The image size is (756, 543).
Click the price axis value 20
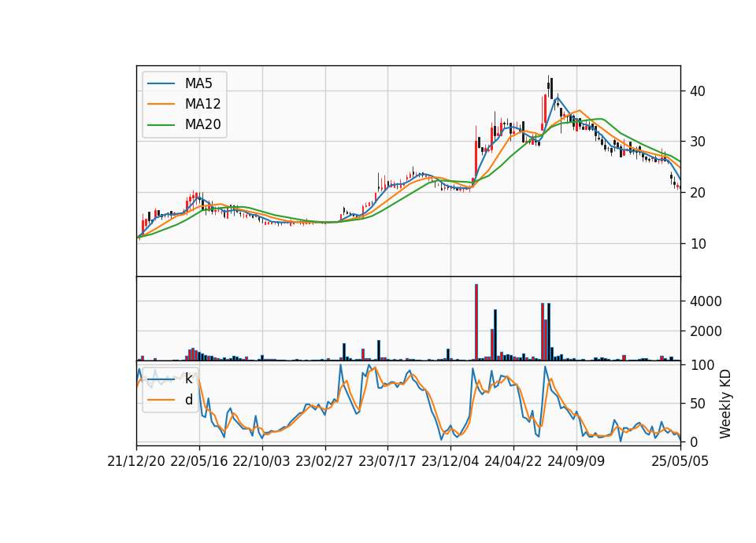tap(698, 193)
